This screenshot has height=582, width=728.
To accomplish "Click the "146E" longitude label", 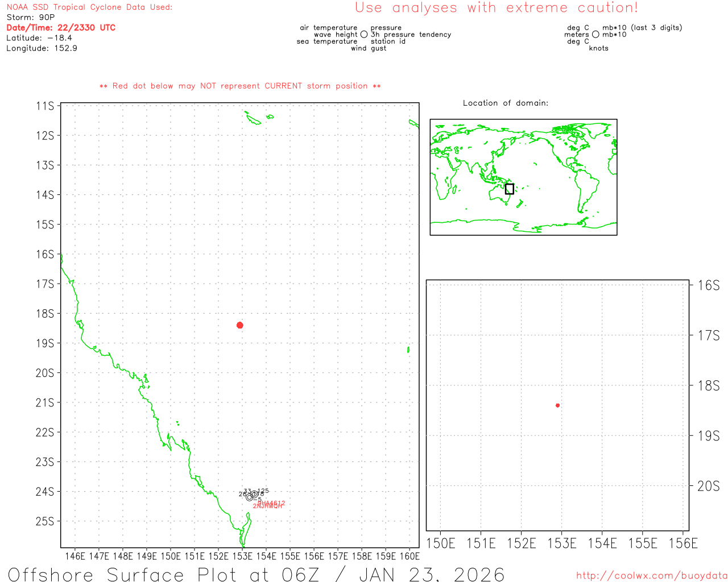I will [75, 556].
